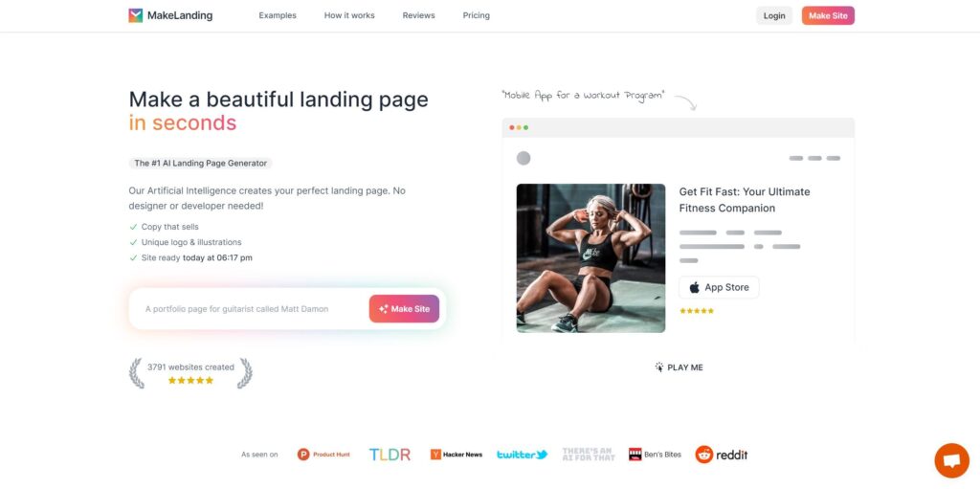Jump to the Reviews nav link
Screen dimensions: 980x489
tap(419, 15)
